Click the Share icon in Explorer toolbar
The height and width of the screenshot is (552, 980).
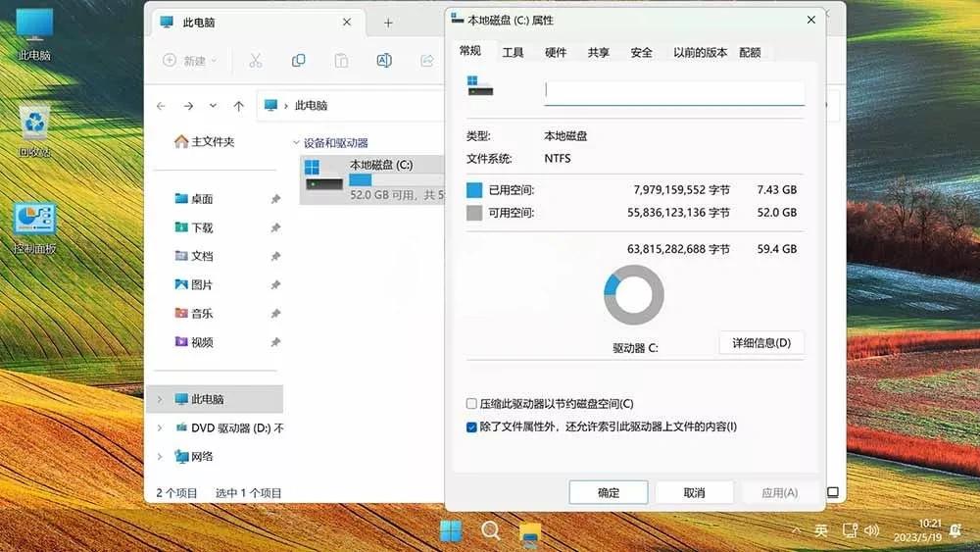point(427,61)
